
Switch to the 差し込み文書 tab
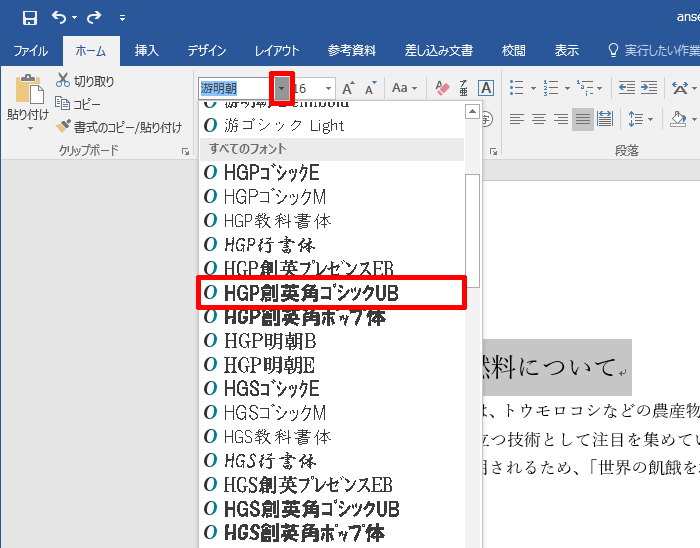[x=438, y=51]
